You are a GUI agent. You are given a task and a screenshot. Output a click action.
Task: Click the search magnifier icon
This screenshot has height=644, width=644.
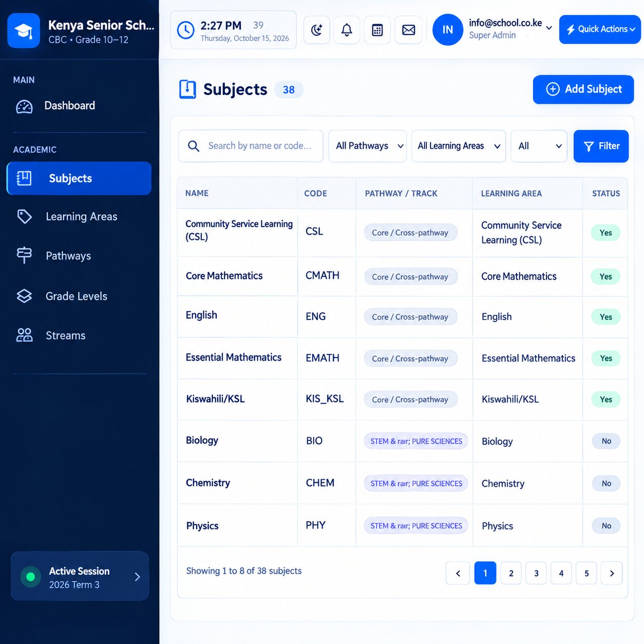(x=194, y=146)
